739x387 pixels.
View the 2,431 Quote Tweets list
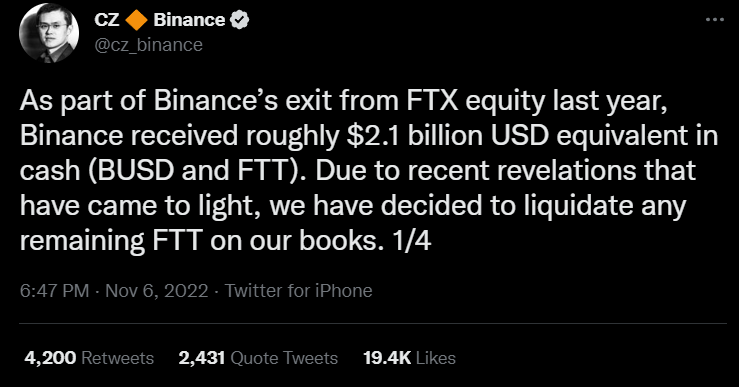tap(258, 358)
